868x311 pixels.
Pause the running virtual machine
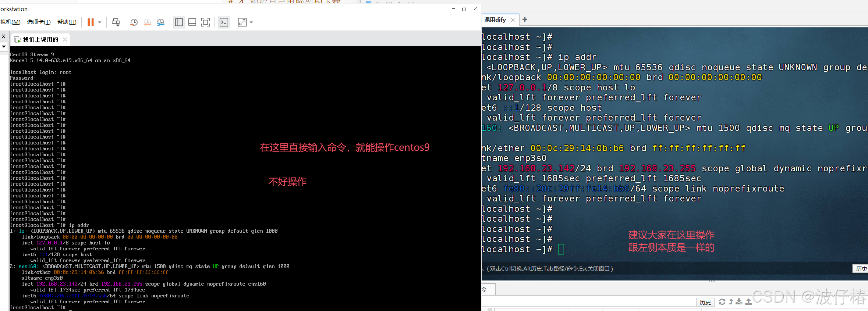click(91, 22)
